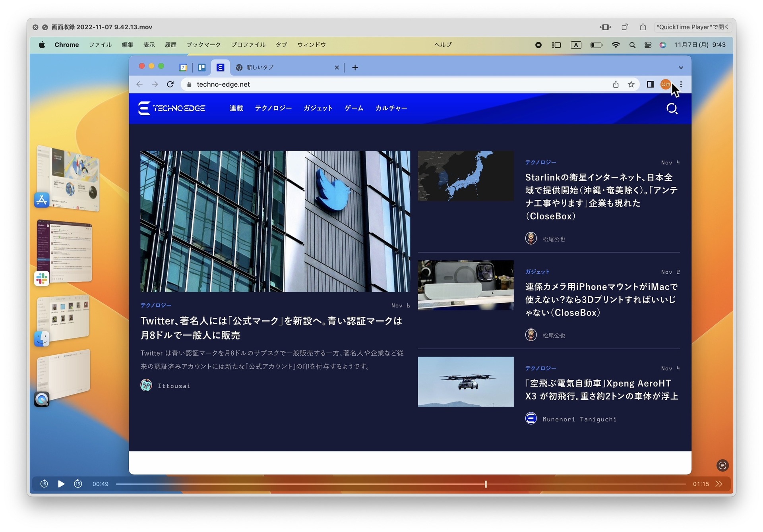Screen dimensions: 763x532
Task: Toggle the Chrome side panel icon
Action: tap(650, 84)
